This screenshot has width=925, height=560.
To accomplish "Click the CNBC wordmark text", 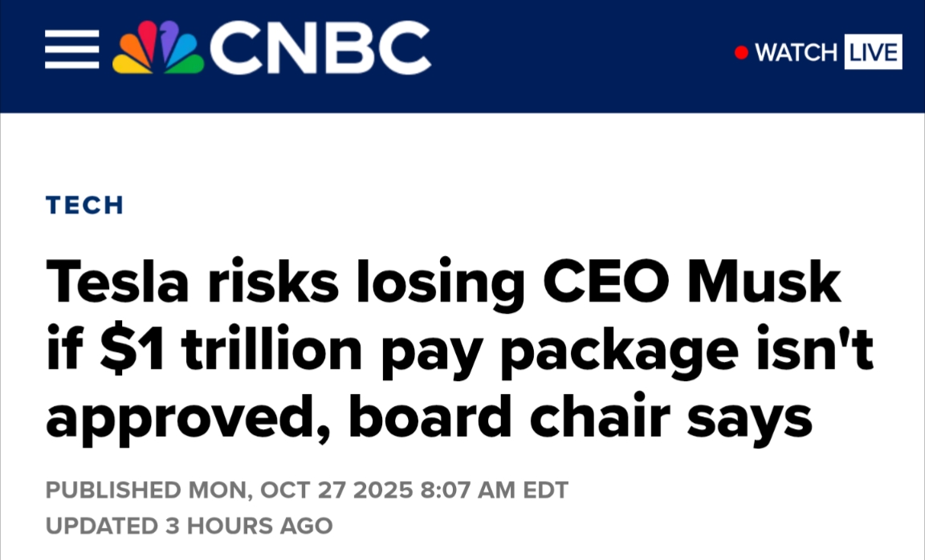I will [320, 50].
